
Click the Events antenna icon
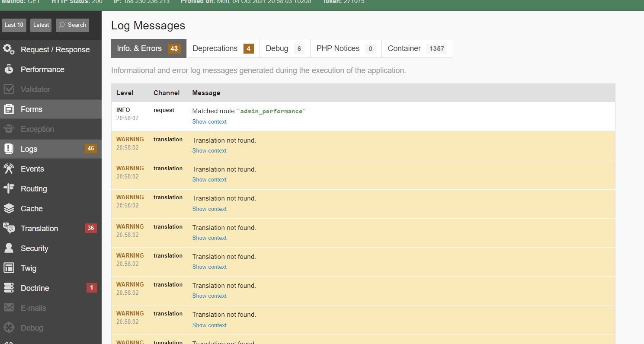[x=9, y=169]
